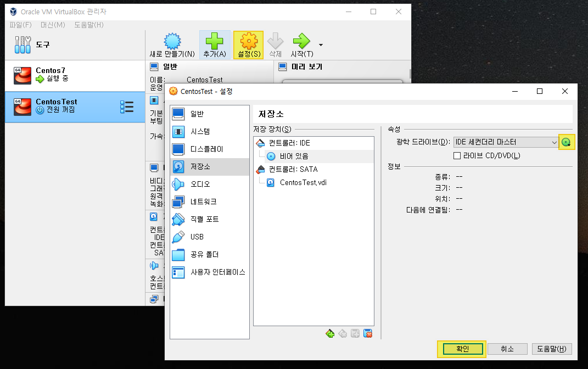Click the CentosTest 64-bit OS icon
This screenshot has width=588, height=369.
coord(23,107)
